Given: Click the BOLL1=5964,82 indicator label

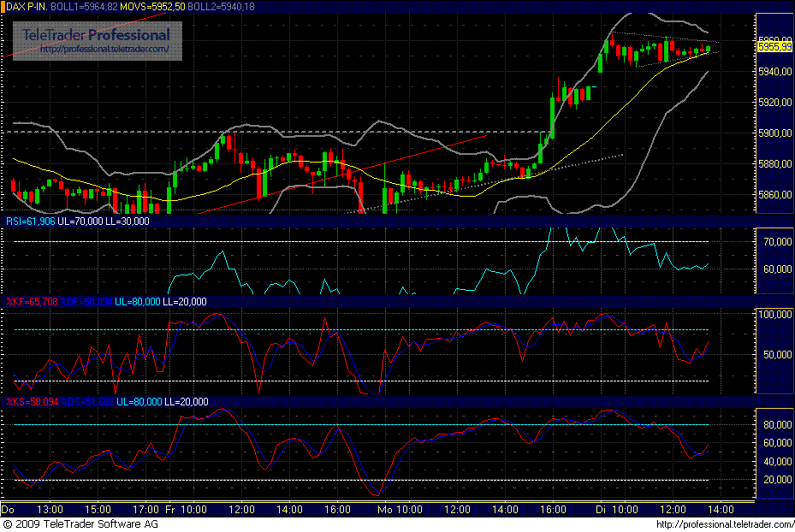Looking at the screenshot, I should click(x=84, y=7).
